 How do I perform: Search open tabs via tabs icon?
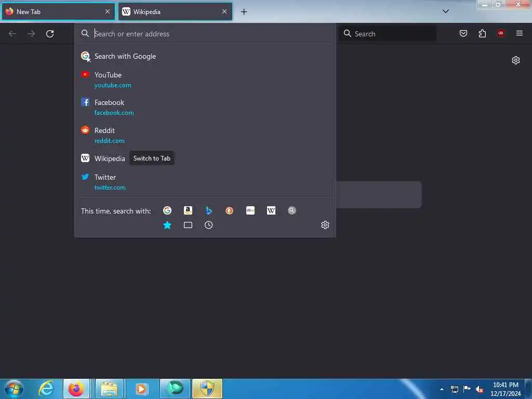click(188, 225)
